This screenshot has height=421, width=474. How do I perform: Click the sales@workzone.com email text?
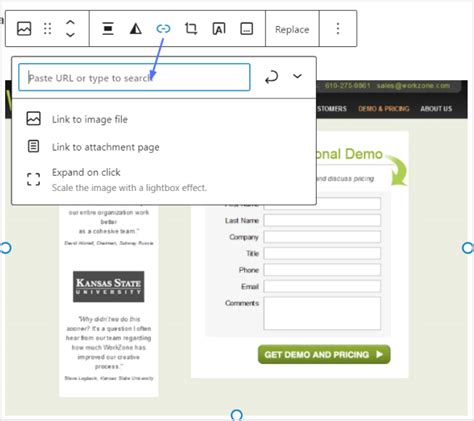point(413,86)
